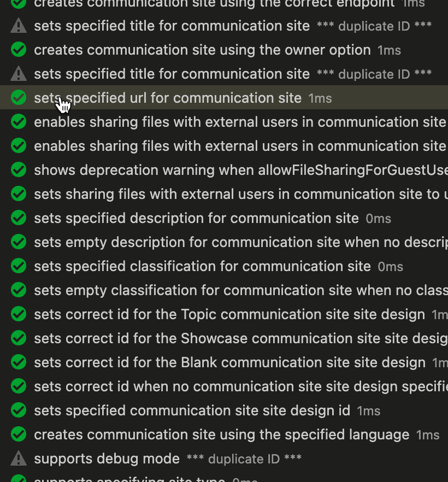Viewport: 448px width, 482px height.
Task: Click the green check beside 'sets specified description for communication site'
Action: tap(18, 218)
